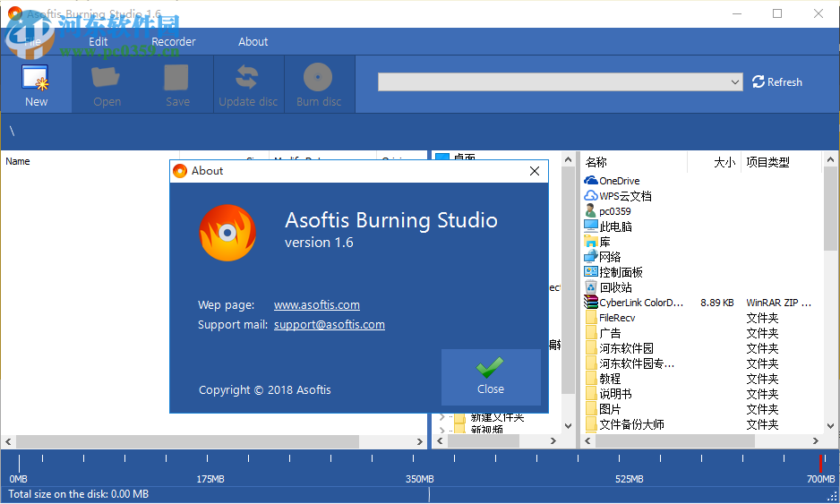This screenshot has height=504, width=840.
Task: Select the 河东软件园 folder icon
Action: [590, 348]
